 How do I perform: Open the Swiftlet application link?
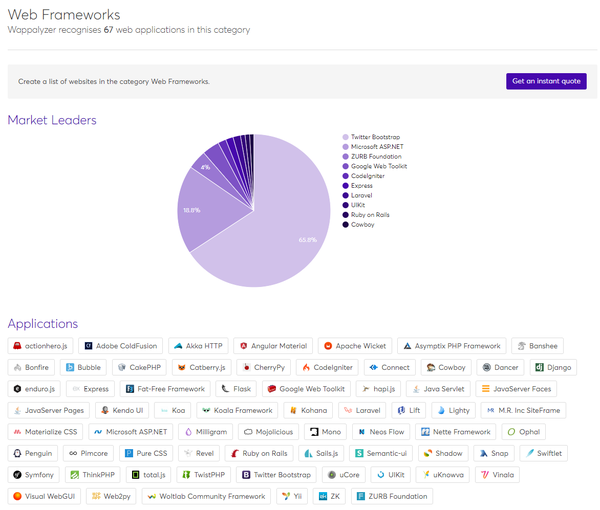click(543, 453)
